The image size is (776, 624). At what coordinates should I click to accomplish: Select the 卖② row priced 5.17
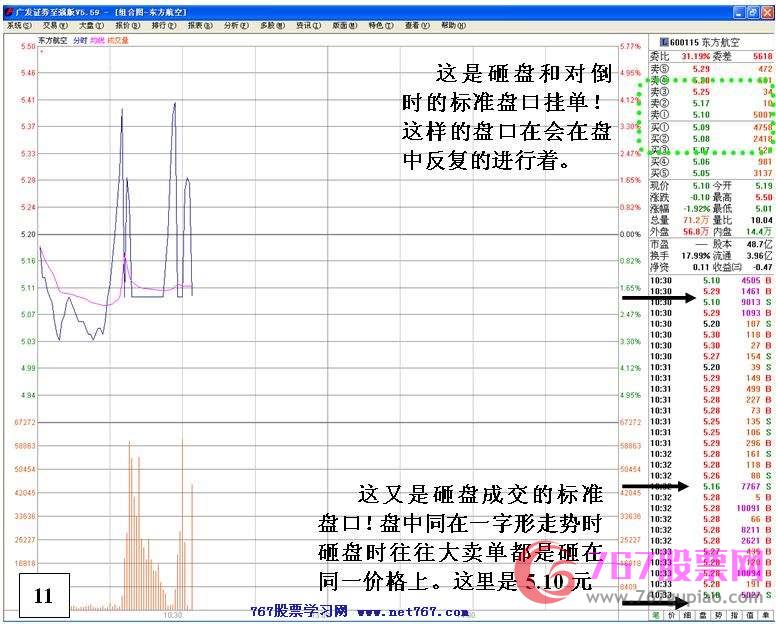click(x=711, y=103)
